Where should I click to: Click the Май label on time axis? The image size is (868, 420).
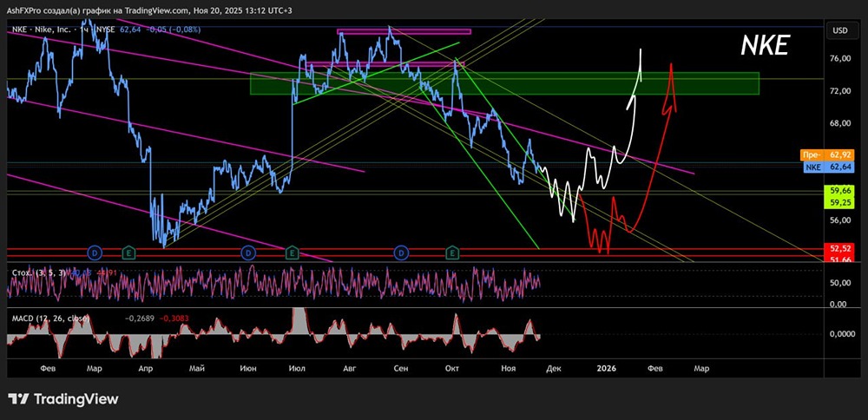(197, 367)
